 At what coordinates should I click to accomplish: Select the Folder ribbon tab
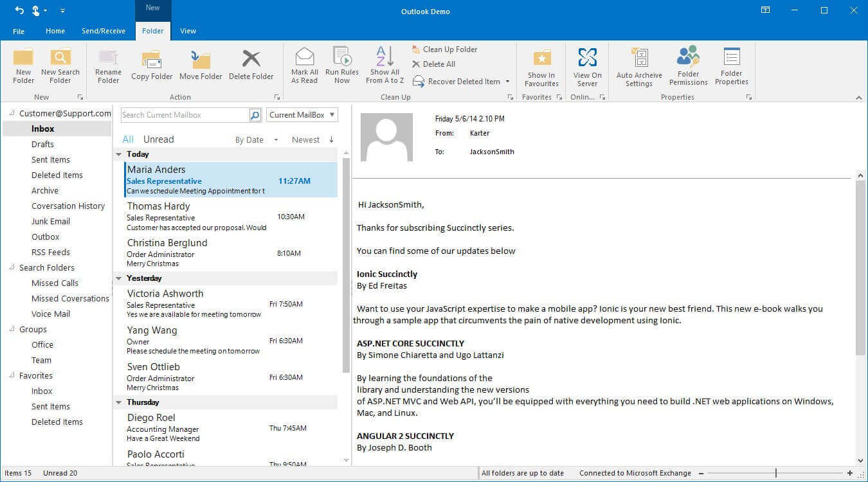153,31
